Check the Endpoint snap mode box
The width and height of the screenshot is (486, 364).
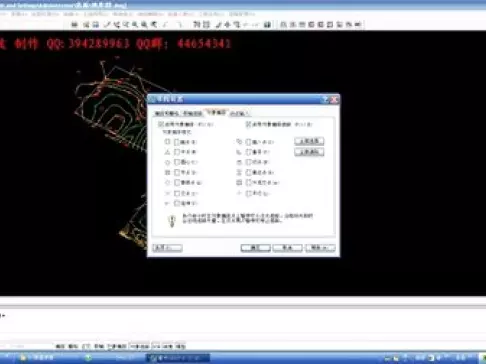point(177,142)
